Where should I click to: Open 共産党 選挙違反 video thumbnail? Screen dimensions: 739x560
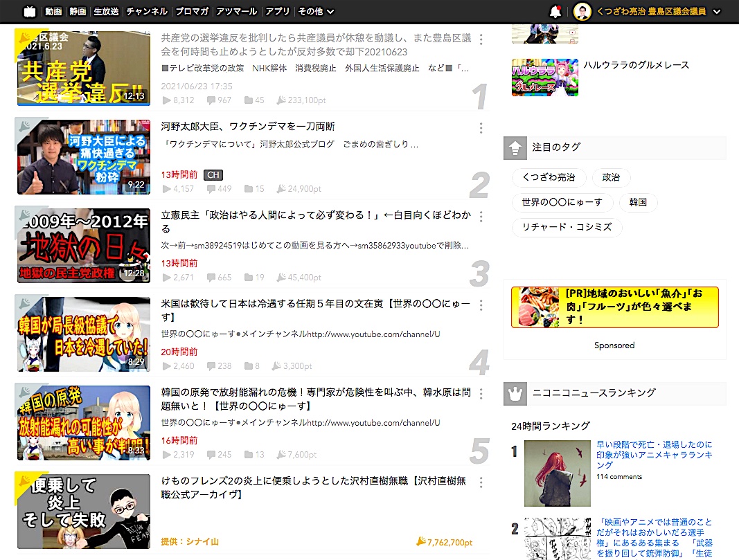coord(84,69)
